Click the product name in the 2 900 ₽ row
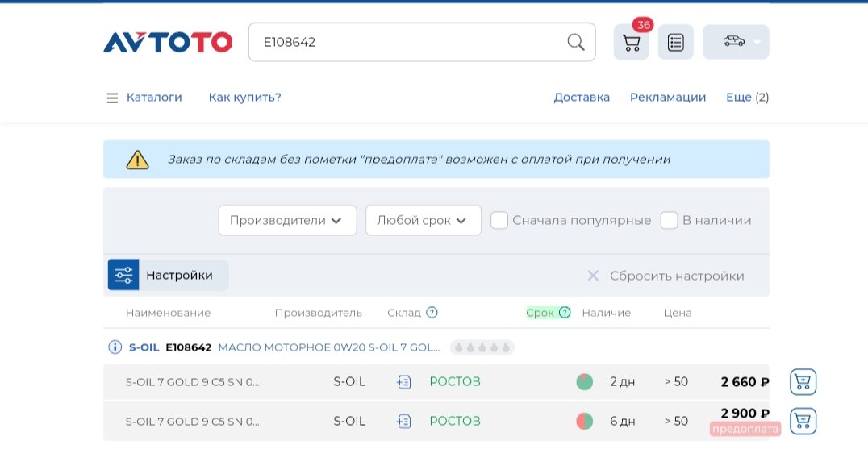The image size is (868, 474). tap(193, 422)
